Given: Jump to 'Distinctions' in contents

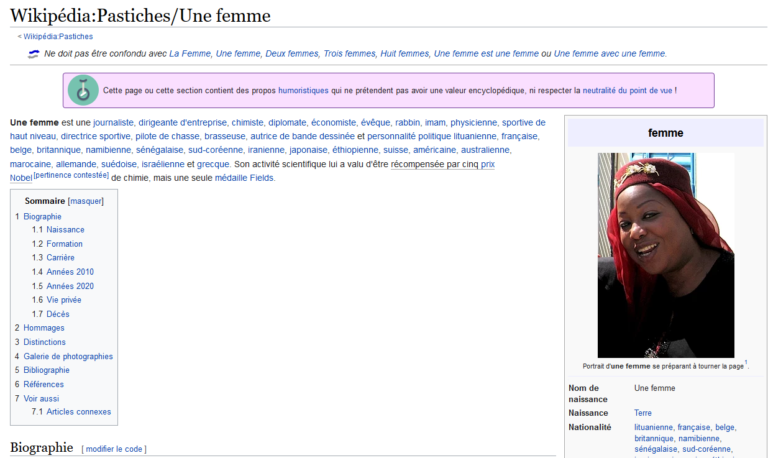Looking at the screenshot, I should point(44,342).
